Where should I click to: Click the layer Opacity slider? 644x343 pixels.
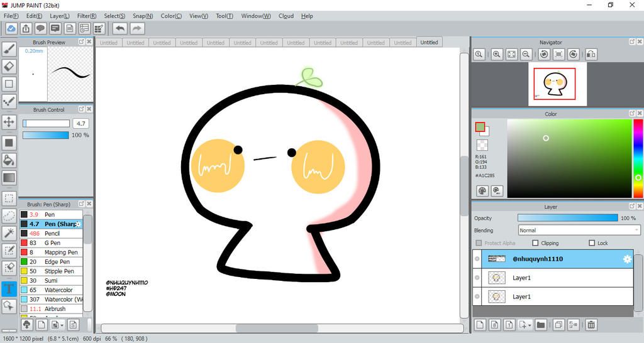click(x=568, y=218)
